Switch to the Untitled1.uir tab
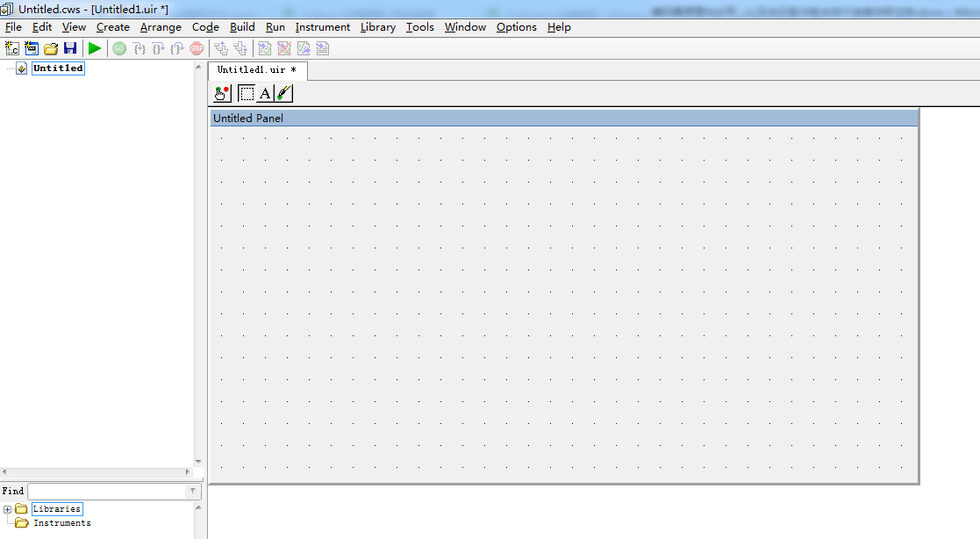 point(257,70)
